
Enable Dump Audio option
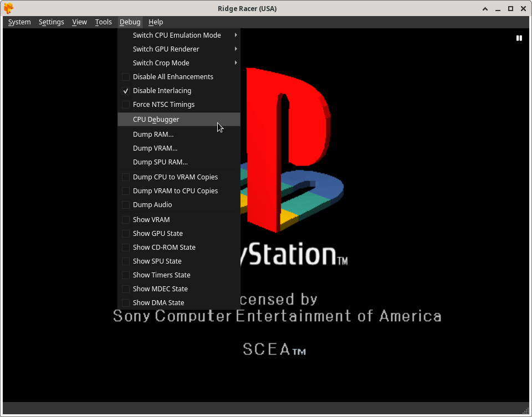click(179, 205)
